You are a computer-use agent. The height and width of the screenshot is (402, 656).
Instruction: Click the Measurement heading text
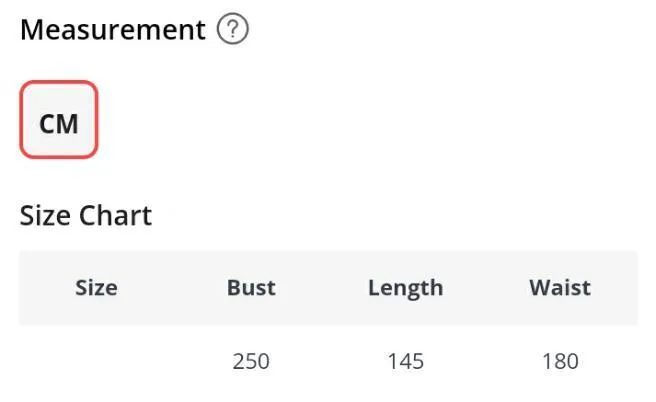[113, 30]
